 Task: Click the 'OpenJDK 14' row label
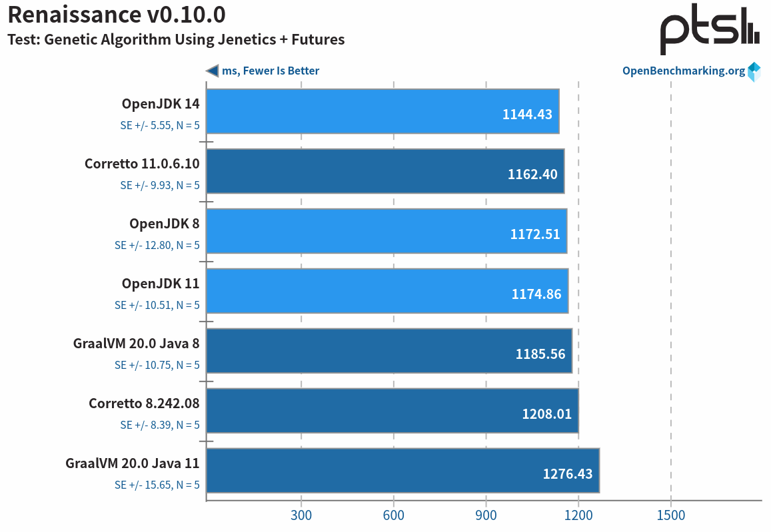(161, 103)
